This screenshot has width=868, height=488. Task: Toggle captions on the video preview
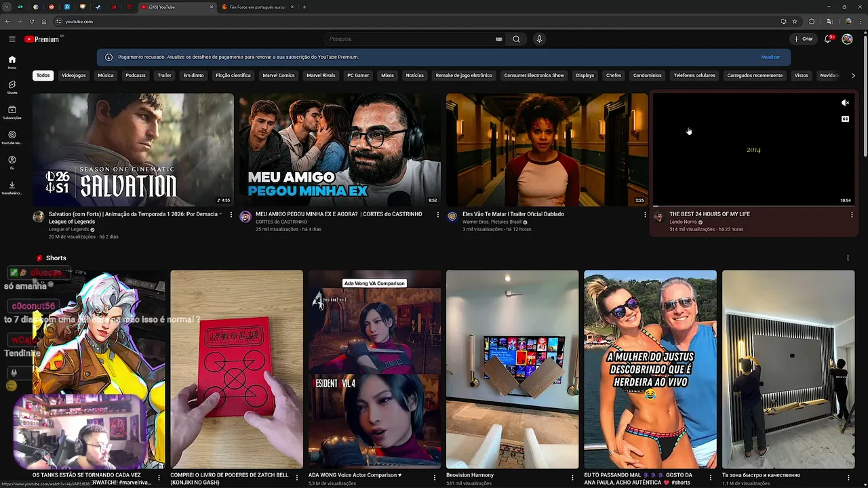tap(845, 119)
